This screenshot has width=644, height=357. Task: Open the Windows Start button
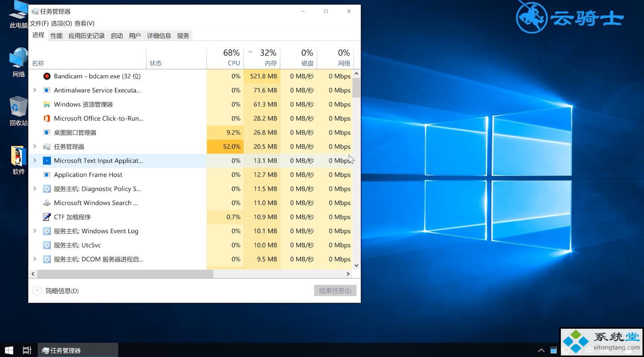(8, 350)
